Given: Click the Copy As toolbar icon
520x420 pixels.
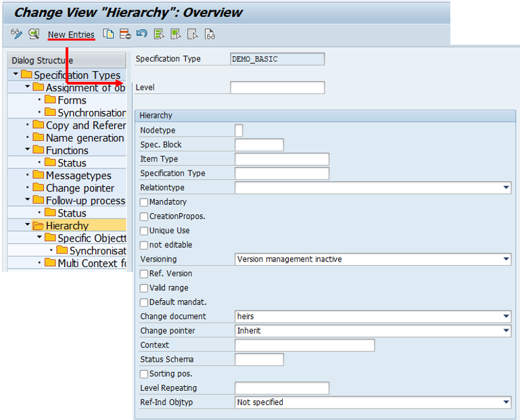Looking at the screenshot, I should (108, 34).
